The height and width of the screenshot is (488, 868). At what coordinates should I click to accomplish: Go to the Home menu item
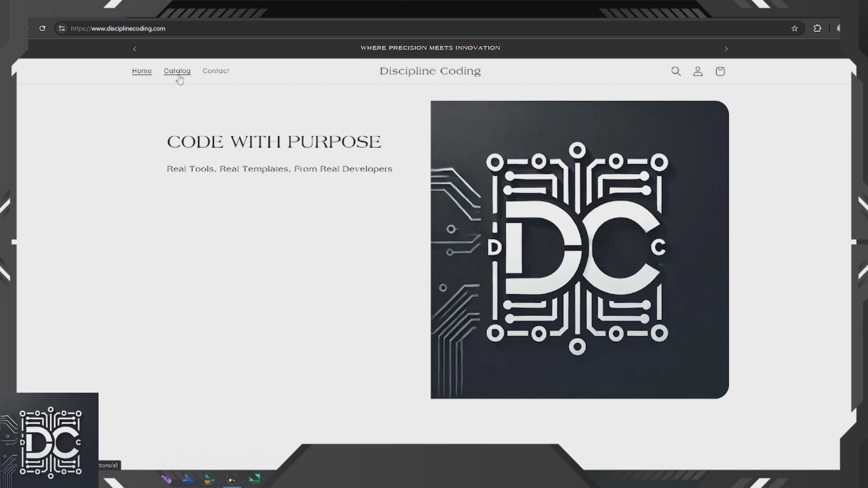tap(142, 71)
